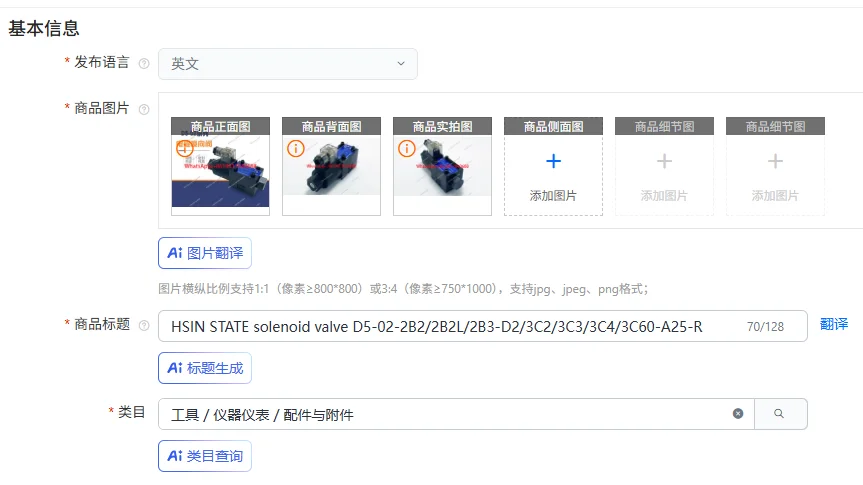Viewport: 863px width, 485px height.
Task: Click info icon on 商品实拍图 thumbnail
Action: (407, 149)
